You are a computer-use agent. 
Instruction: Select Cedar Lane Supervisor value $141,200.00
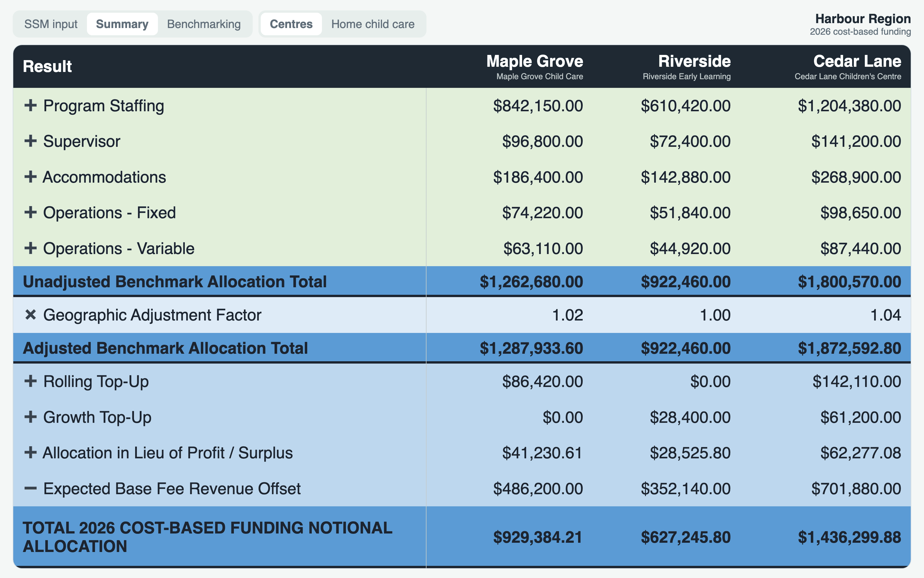856,141
